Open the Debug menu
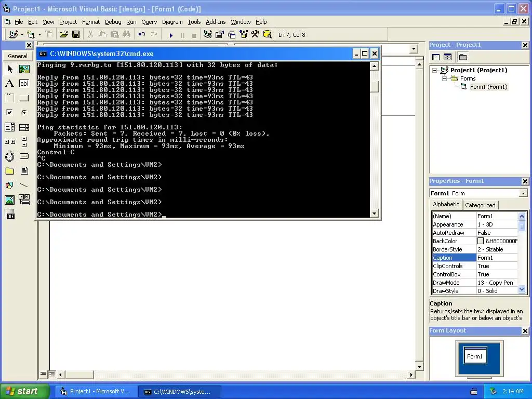The image size is (532, 399). (113, 22)
